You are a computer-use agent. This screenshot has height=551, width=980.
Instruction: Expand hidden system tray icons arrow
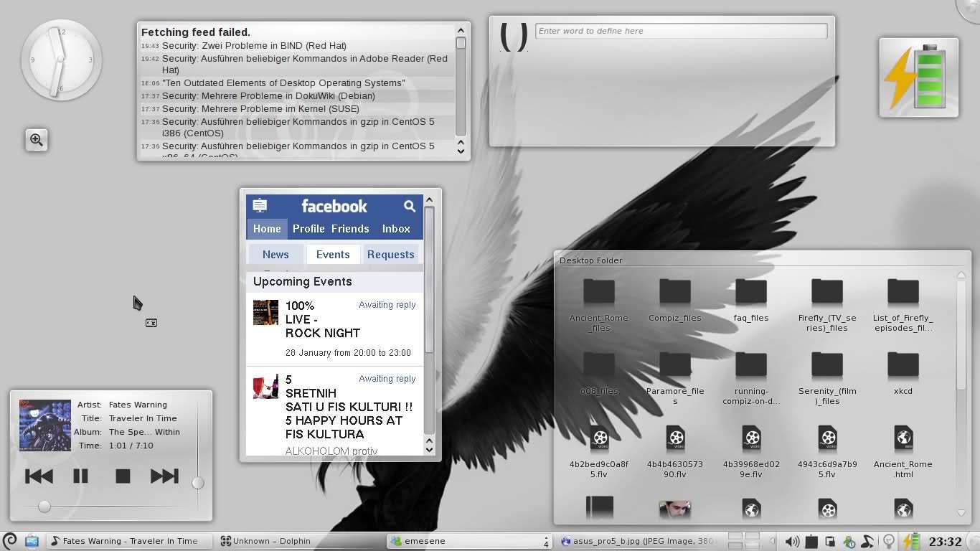(x=773, y=541)
